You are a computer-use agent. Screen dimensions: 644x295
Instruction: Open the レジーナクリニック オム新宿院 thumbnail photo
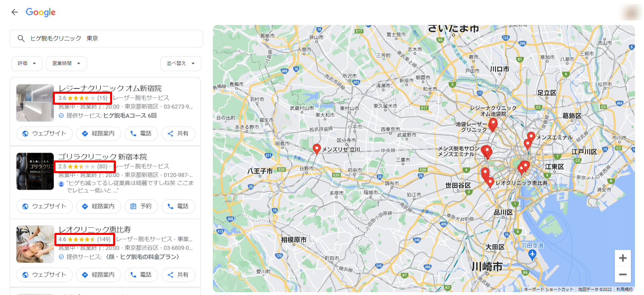pos(35,103)
